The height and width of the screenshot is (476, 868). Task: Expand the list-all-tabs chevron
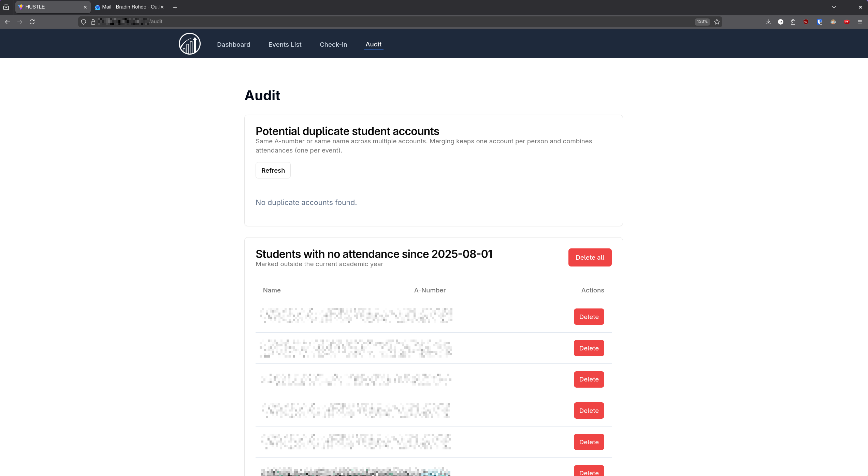[x=834, y=7]
